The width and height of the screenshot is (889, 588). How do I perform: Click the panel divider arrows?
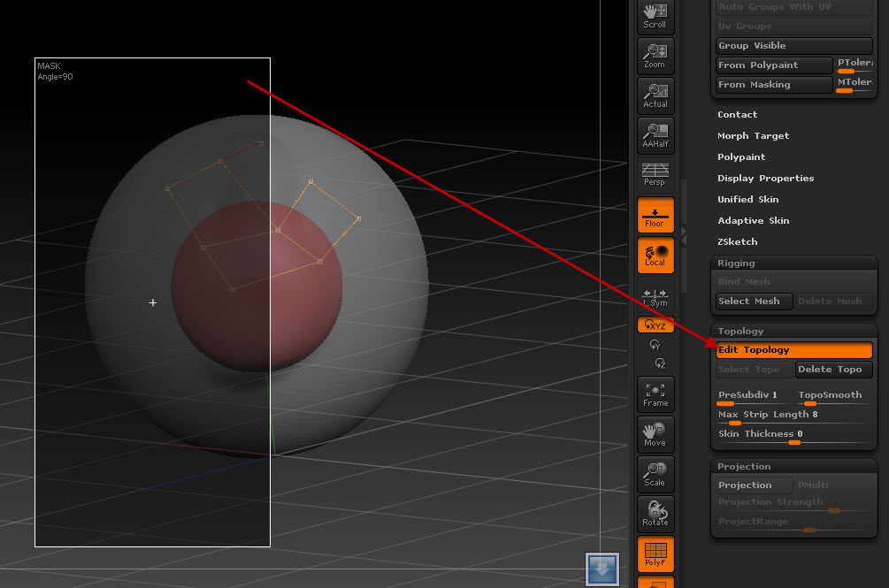click(683, 236)
